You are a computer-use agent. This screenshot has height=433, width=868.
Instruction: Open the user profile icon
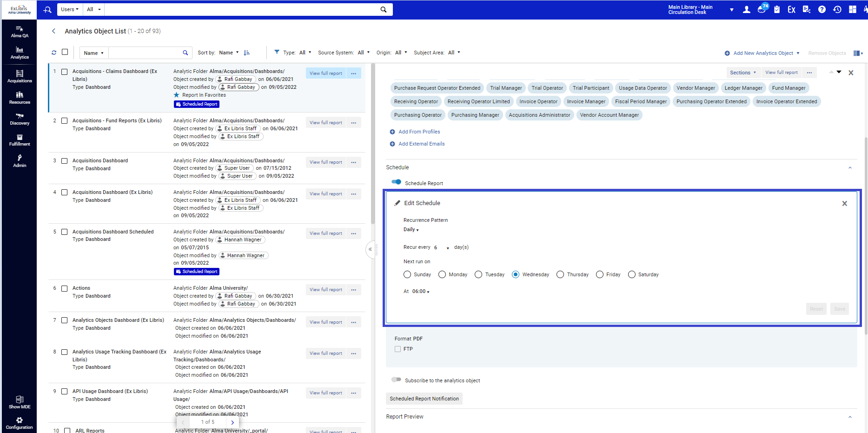coord(747,9)
